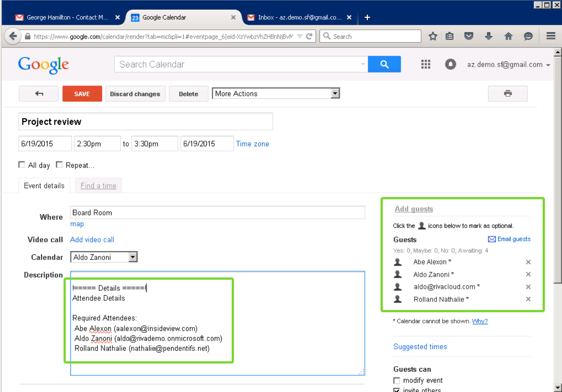562x392 pixels.
Task: Open the Find a time tab
Action: pyautogui.click(x=99, y=186)
